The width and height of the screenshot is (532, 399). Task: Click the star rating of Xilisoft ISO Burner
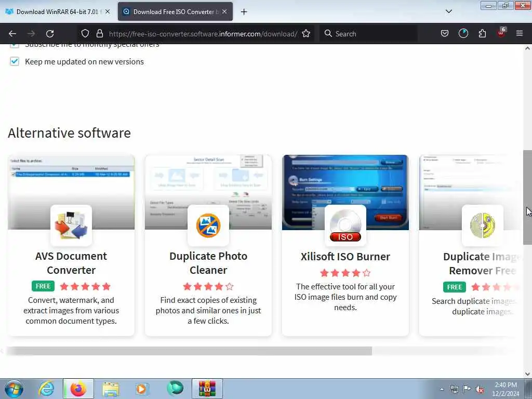click(345, 273)
